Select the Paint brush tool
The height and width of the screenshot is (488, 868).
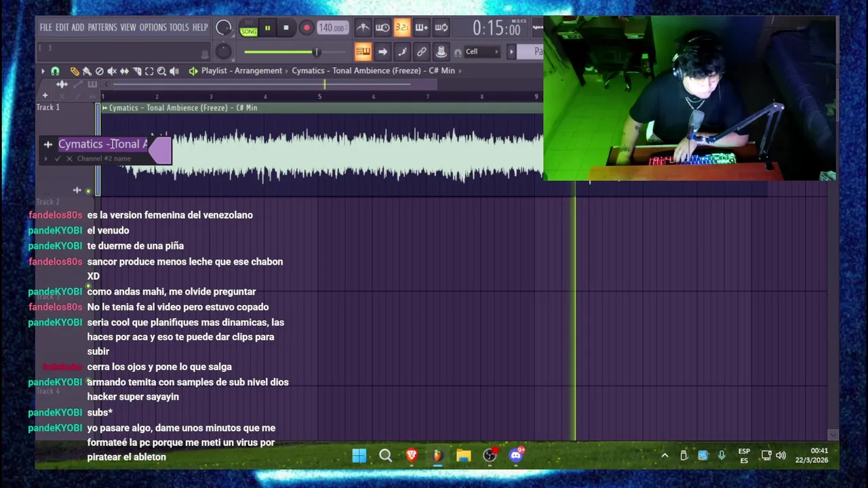(87, 71)
